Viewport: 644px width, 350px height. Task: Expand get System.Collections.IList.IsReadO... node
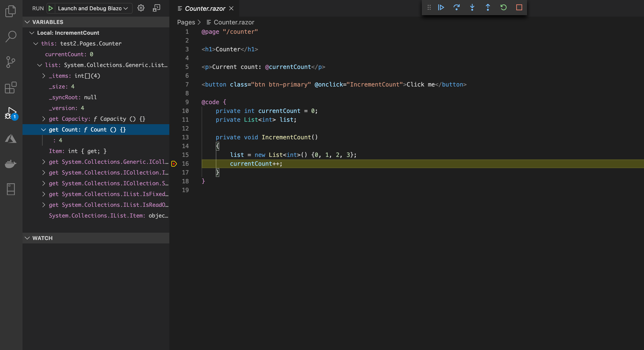coord(44,205)
